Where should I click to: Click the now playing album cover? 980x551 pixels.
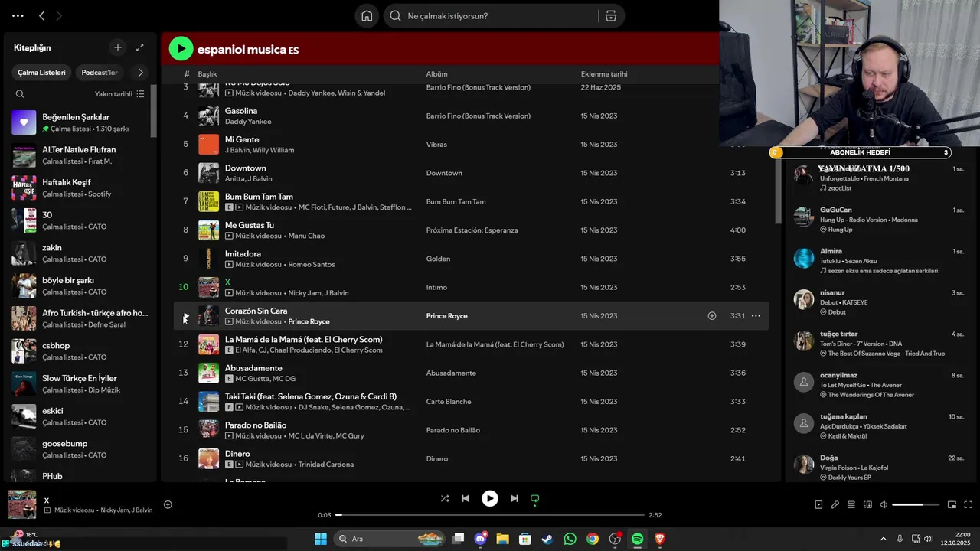click(21, 505)
